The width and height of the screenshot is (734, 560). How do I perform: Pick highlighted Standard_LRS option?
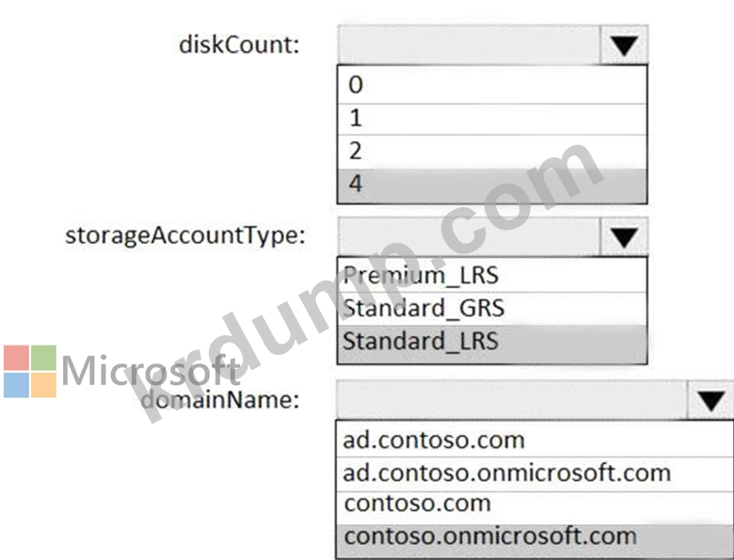(x=492, y=344)
